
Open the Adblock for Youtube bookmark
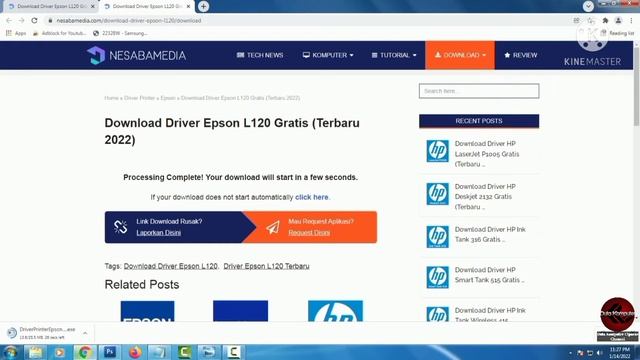[x=60, y=33]
